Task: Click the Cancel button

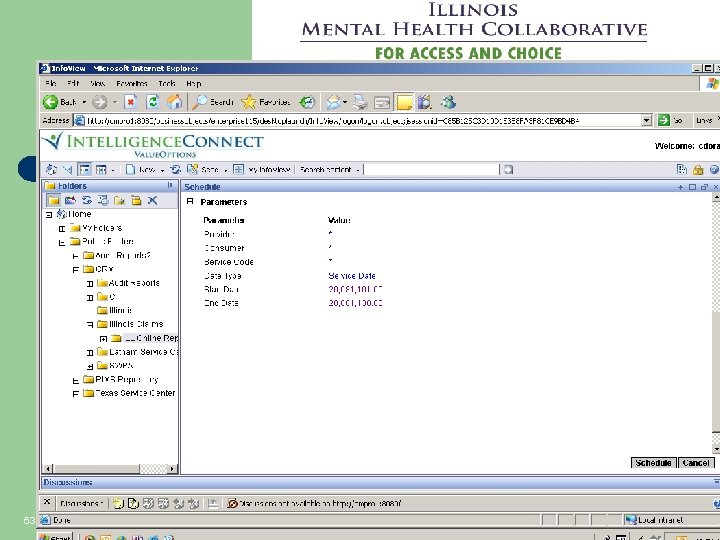Action: coord(696,463)
